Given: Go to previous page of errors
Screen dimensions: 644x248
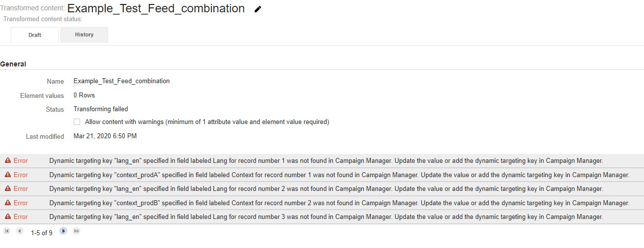Looking at the screenshot, I should [19, 231].
